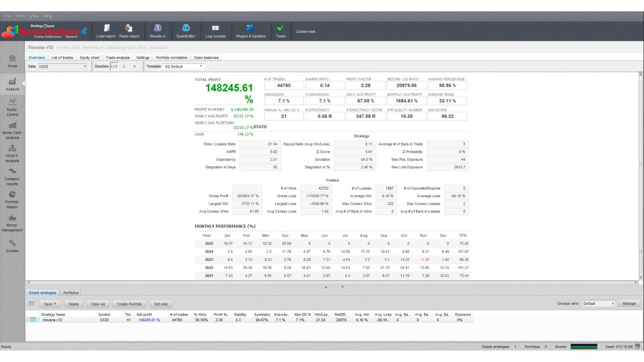
Task: Click the vertical scrollbar of overview panel
Action: click(x=641, y=176)
